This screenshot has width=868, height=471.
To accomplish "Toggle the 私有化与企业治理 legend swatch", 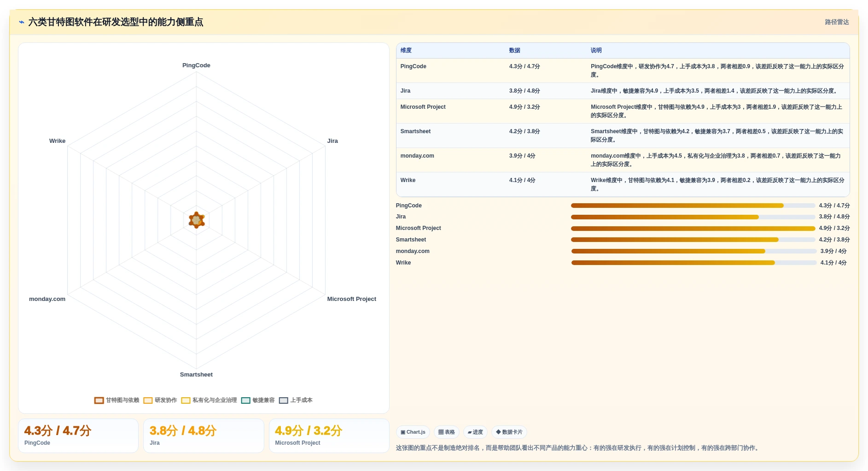I will pos(186,400).
